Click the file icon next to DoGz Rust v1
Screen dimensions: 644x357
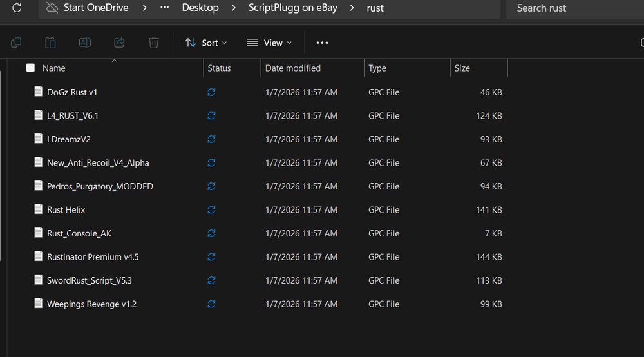pos(38,92)
